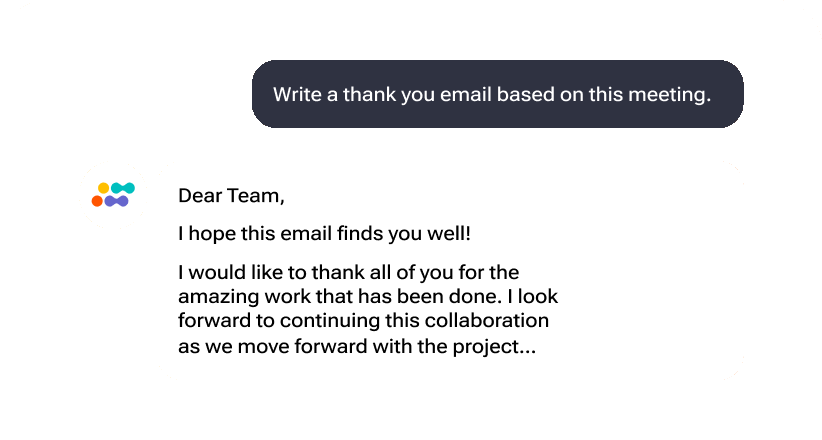This screenshot has width=822, height=440.
Task: Click the "Dear Team," greeting line
Action: 231,196
